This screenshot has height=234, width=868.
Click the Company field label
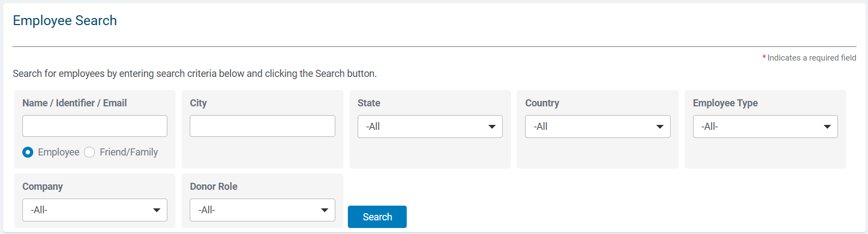coord(43,187)
